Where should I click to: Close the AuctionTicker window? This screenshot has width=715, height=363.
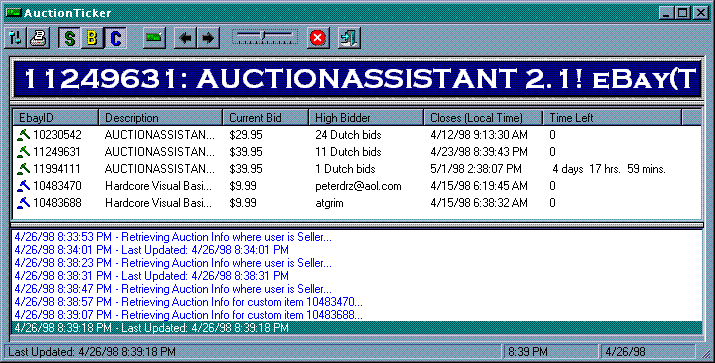pos(701,13)
